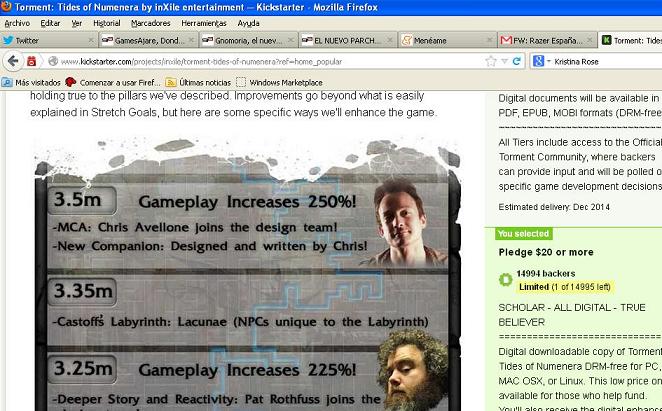Click the 'Gameplay Increases 250%!' heading

(247, 201)
